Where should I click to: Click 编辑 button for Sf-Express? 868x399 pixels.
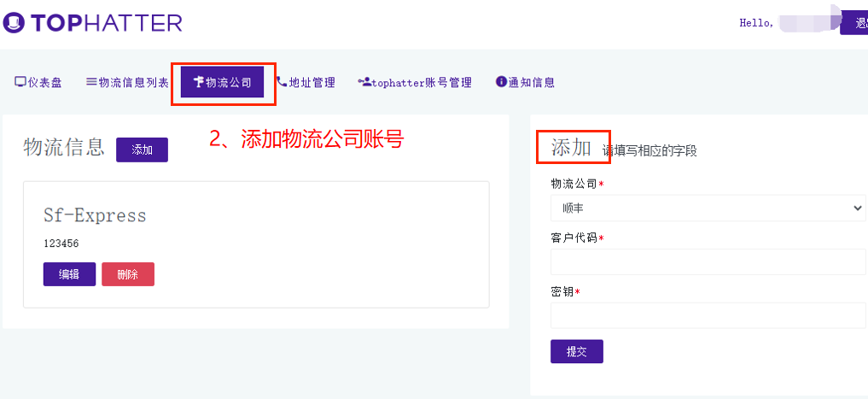(x=69, y=274)
